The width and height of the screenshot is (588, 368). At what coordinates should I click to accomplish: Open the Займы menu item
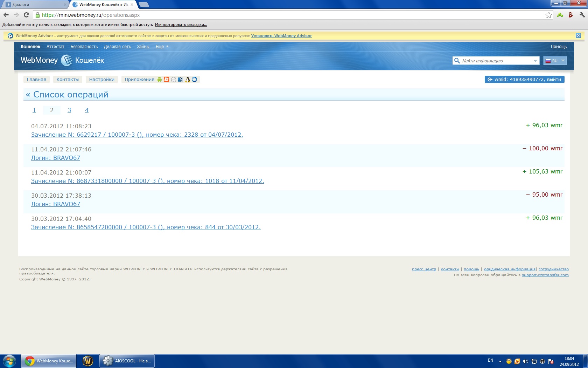tap(143, 47)
